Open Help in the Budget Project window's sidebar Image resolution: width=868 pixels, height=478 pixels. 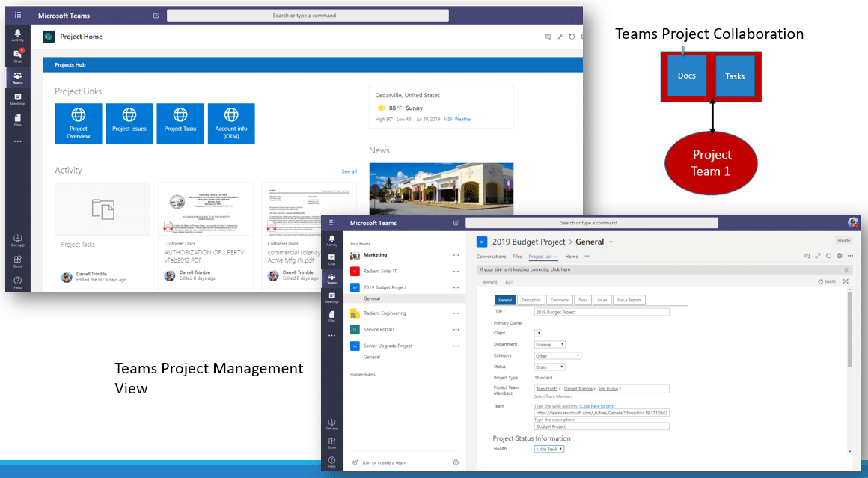(x=331, y=462)
